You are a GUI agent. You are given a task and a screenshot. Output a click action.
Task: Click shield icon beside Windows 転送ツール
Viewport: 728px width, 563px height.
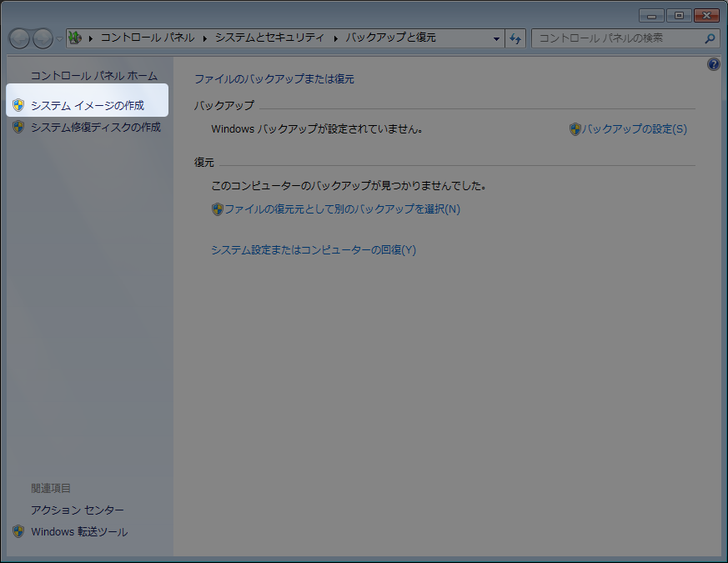point(18,531)
